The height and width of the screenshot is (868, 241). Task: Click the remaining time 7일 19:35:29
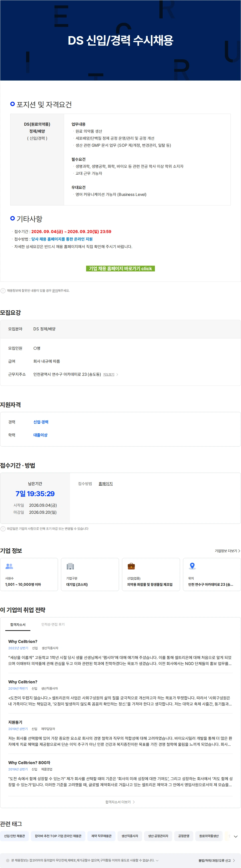35,494
